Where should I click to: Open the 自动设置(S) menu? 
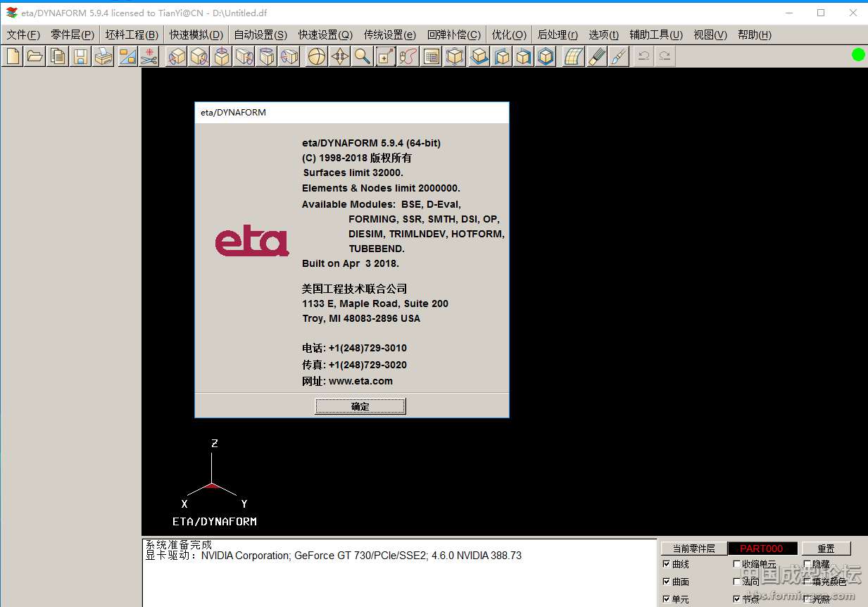260,35
